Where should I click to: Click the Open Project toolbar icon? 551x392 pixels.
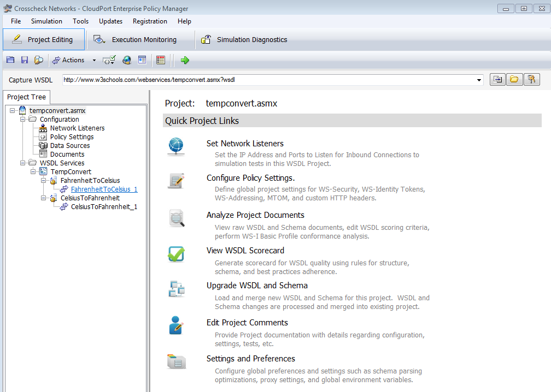(x=10, y=60)
